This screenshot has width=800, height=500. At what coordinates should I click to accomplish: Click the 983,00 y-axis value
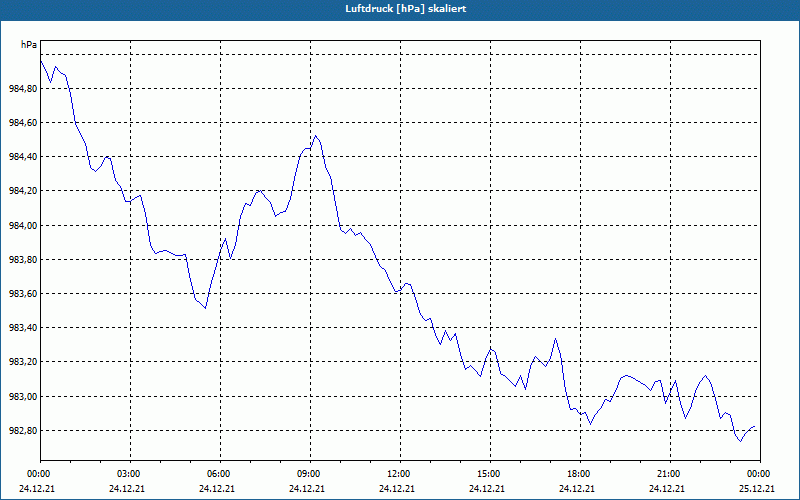pyautogui.click(x=23, y=396)
